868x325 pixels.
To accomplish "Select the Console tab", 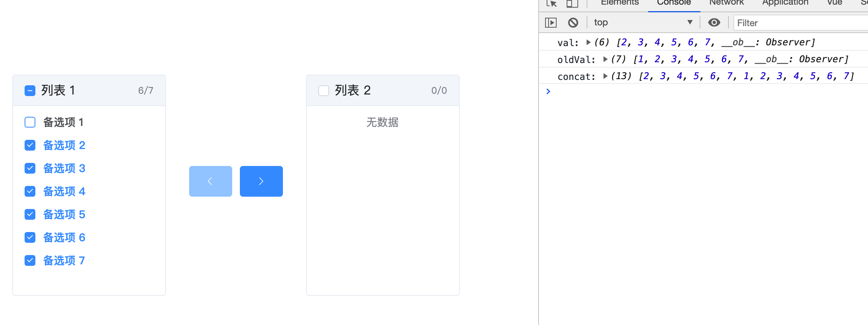I will (674, 3).
